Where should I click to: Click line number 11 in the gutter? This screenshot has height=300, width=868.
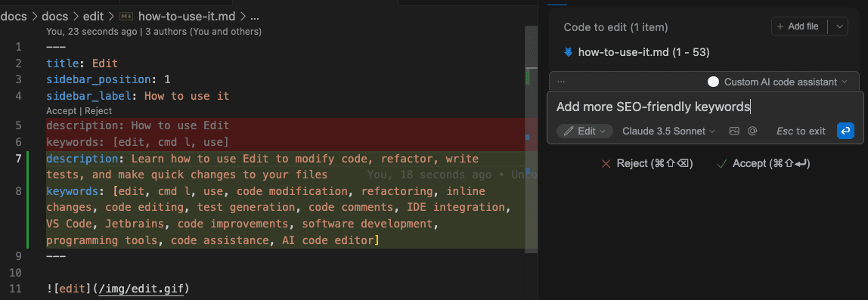pos(16,289)
